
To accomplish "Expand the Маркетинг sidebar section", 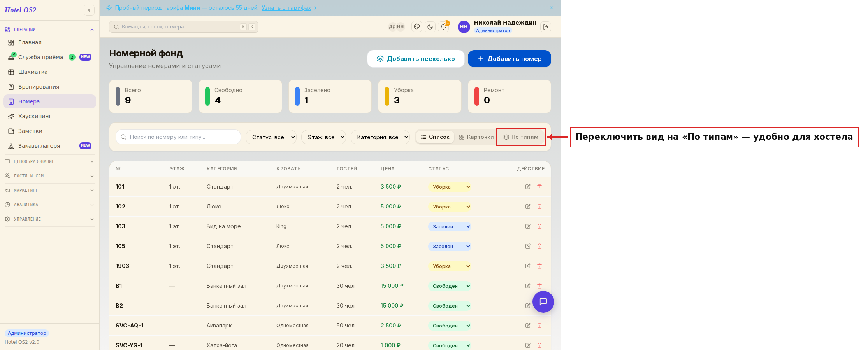I will [x=49, y=190].
